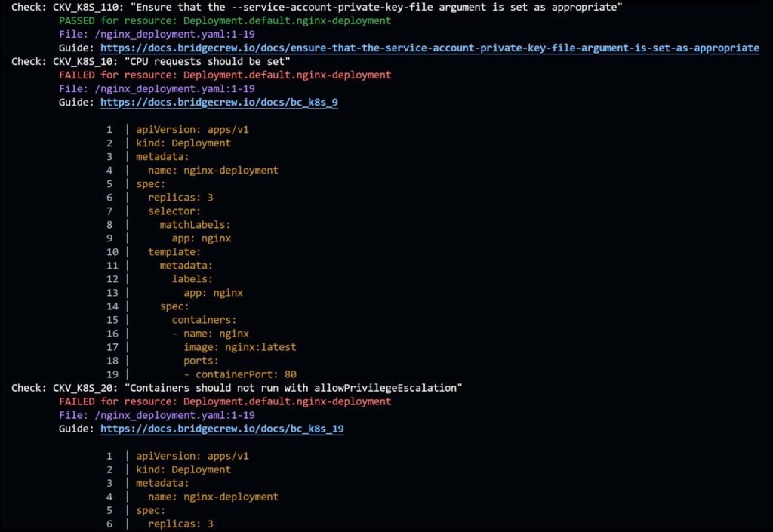Viewport: 773px width, 532px height.
Task: Click the FAILED line under CKV_K8S_10
Action: tap(224, 75)
